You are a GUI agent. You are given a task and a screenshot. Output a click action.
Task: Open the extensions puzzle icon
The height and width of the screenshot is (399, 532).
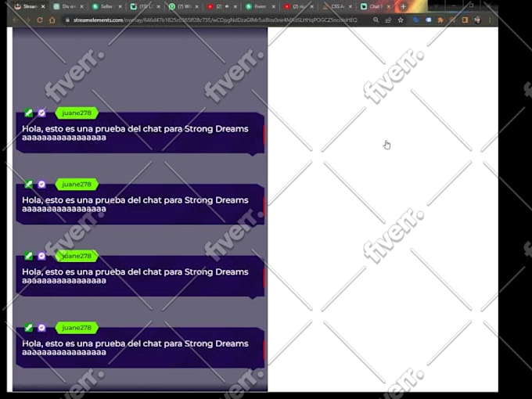click(x=440, y=20)
